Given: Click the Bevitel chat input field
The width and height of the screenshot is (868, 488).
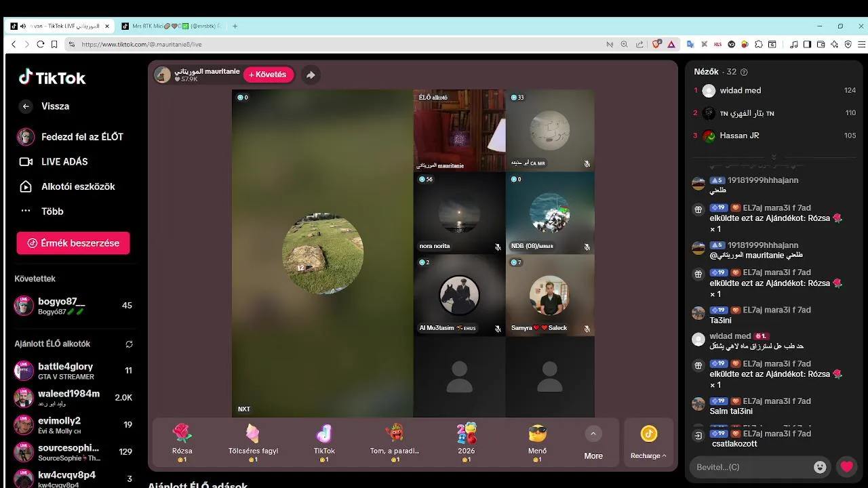Looking at the screenshot, I should 751,467.
